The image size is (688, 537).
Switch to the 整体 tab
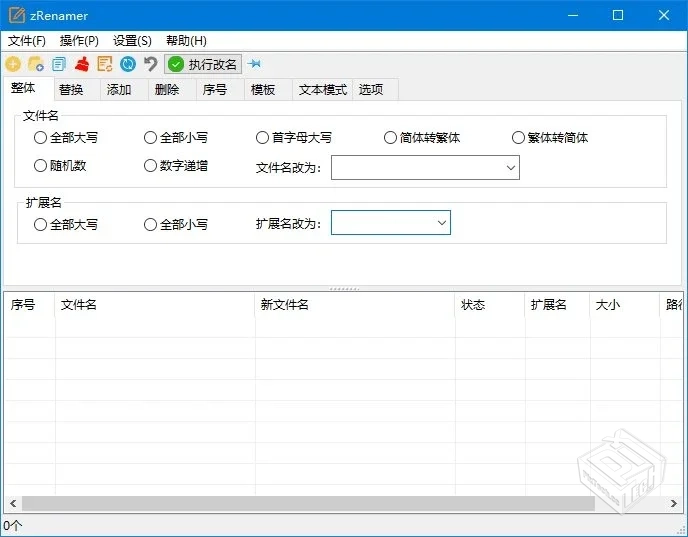coord(29,89)
